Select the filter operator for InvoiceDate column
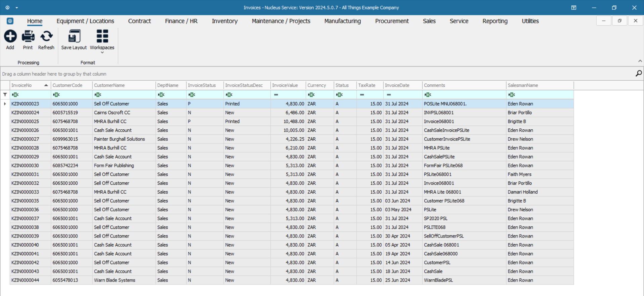The height and width of the screenshot is (296, 644). [x=389, y=95]
